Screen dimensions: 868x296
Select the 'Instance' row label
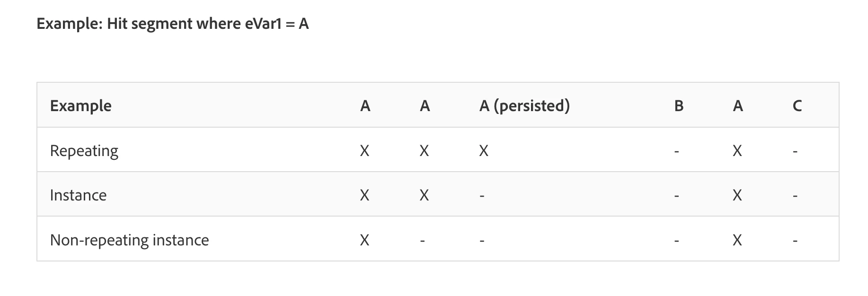point(79,195)
